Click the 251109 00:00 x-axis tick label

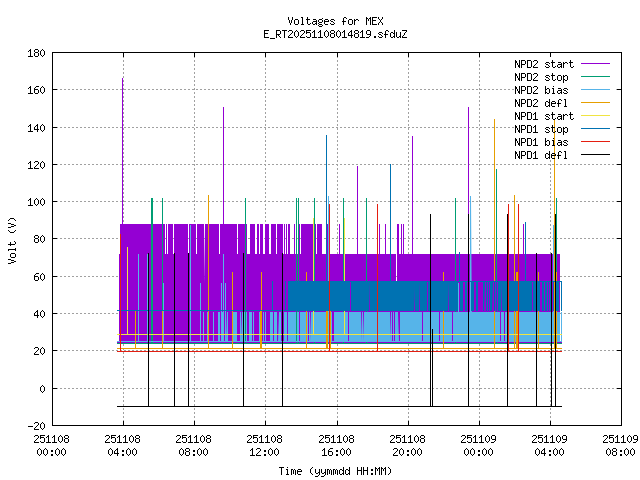coord(478,444)
